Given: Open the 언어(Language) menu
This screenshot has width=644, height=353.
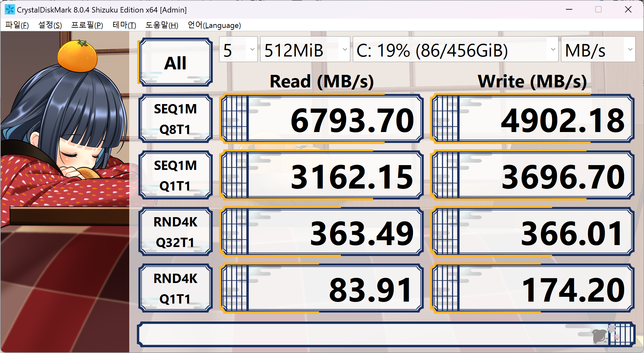Looking at the screenshot, I should coord(214,25).
